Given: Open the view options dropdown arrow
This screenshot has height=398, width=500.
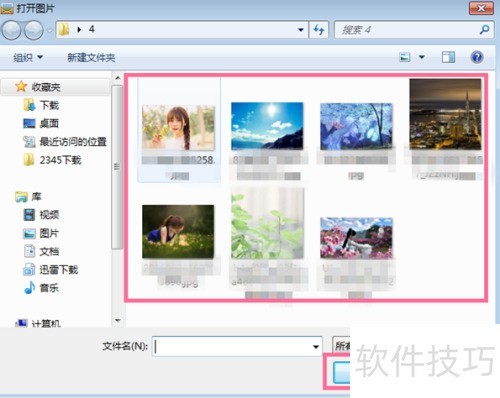Looking at the screenshot, I should click(x=422, y=57).
